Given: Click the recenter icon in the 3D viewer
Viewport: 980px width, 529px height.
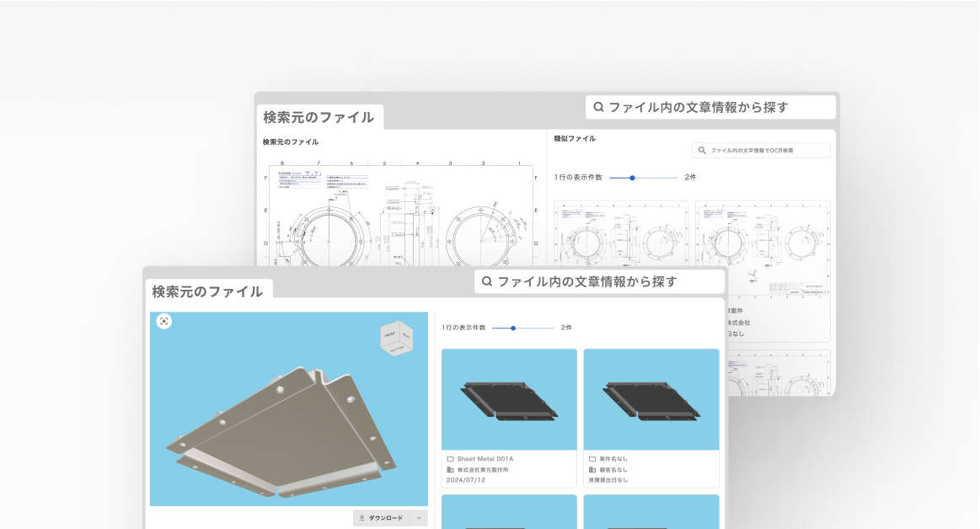Looking at the screenshot, I should [x=164, y=321].
